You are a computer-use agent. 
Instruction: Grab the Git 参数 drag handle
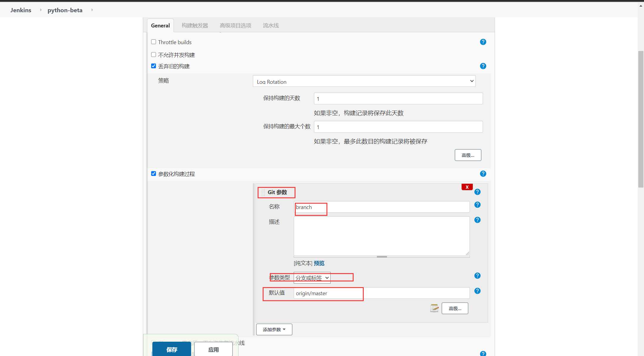coord(262,192)
